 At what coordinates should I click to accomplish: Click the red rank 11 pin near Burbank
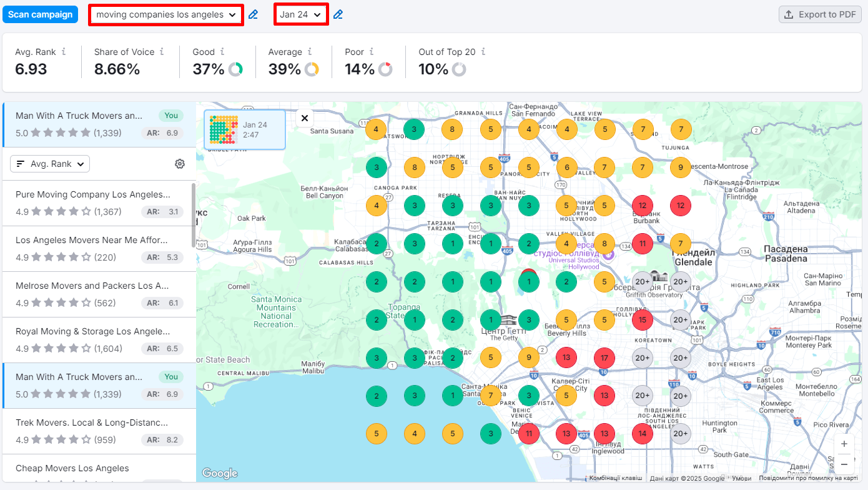pyautogui.click(x=643, y=243)
